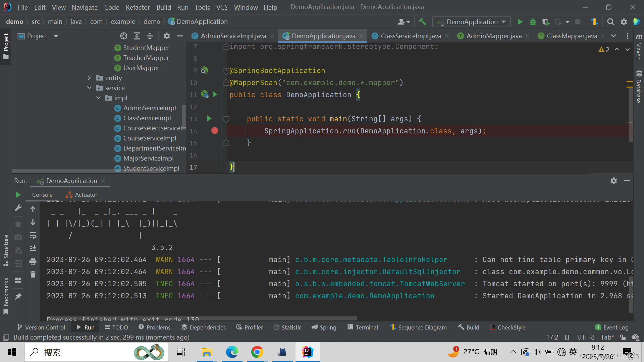
Task: Switch to the ClassServiceImpl.java editor tab
Action: [x=409, y=36]
